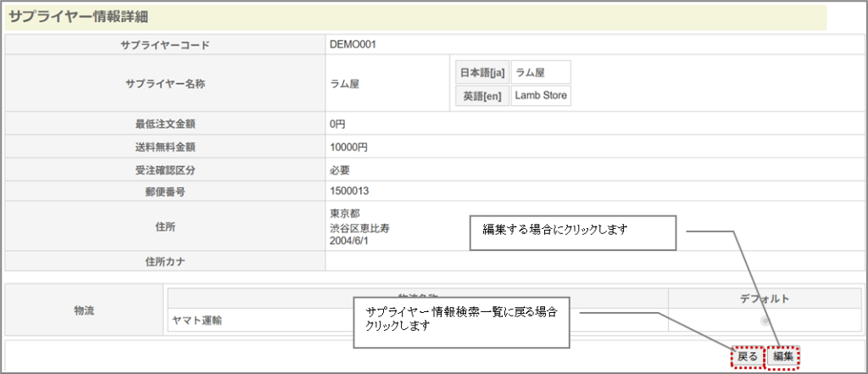868x374 pixels.
Task: Click the 受注確認区分 value 必要
Action: (340, 170)
